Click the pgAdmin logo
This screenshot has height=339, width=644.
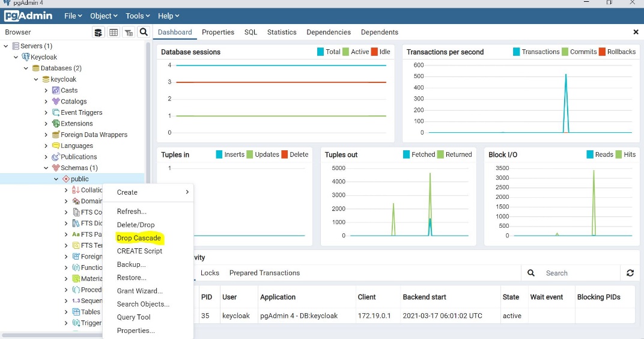(x=28, y=16)
